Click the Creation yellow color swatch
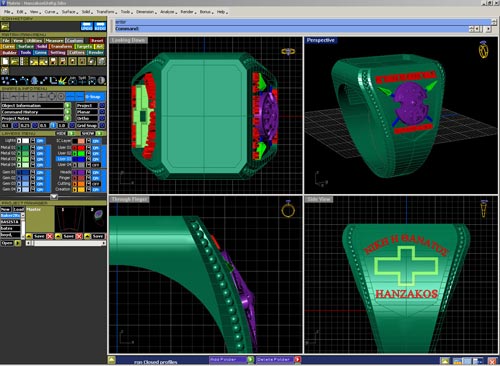The image size is (500, 366). click(81, 190)
